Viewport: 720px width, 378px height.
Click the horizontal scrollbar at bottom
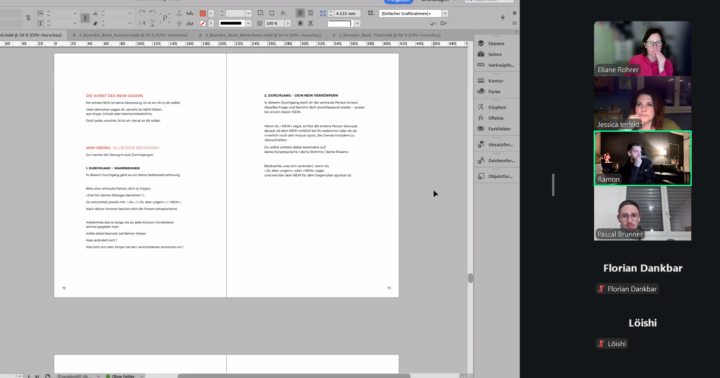click(294, 376)
